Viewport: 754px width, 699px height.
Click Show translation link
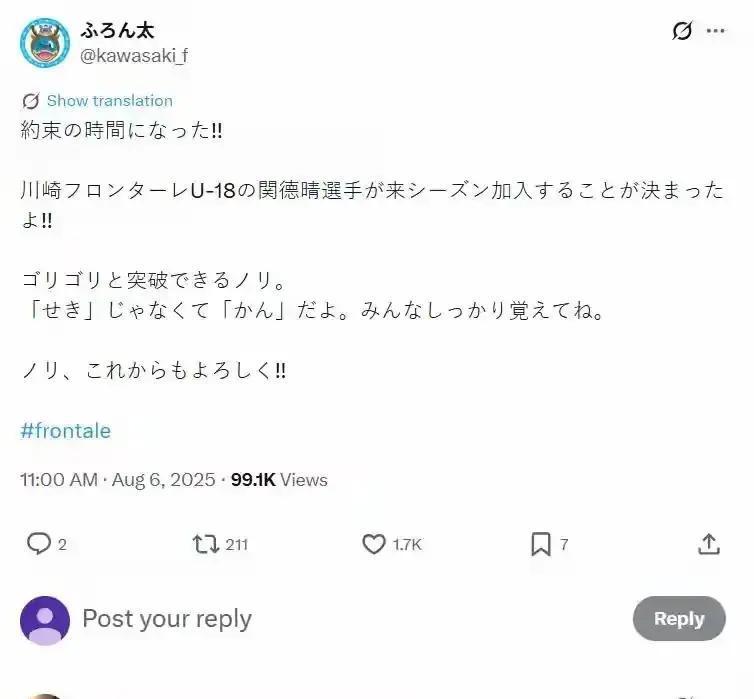tap(110, 100)
